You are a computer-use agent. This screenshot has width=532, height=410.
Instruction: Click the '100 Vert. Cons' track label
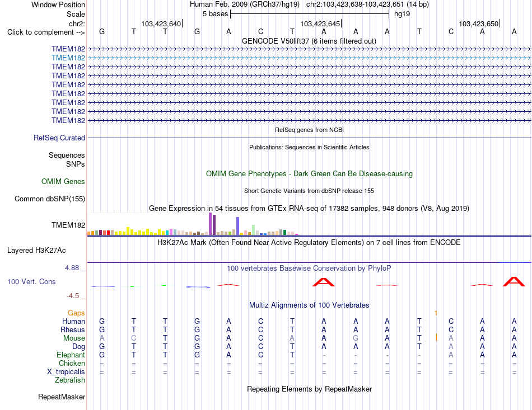pos(31,281)
